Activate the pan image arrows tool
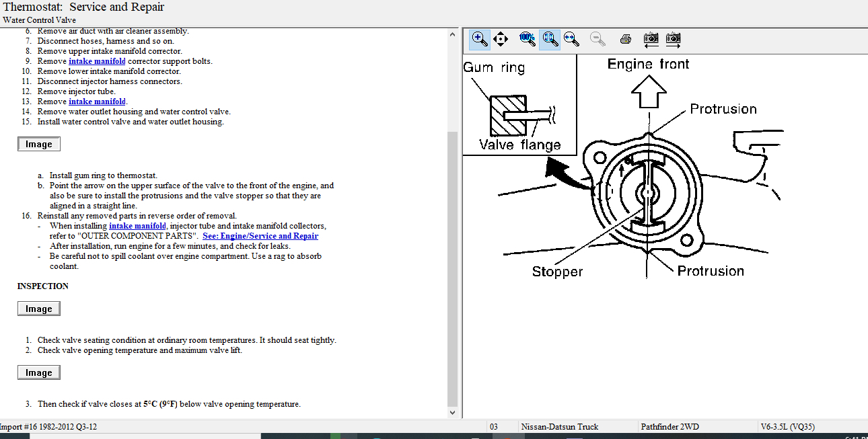This screenshot has width=868, height=439. coord(501,39)
